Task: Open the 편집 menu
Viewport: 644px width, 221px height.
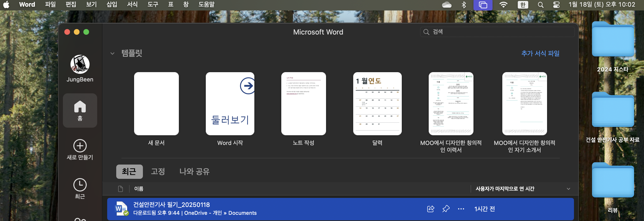Action: [x=71, y=5]
